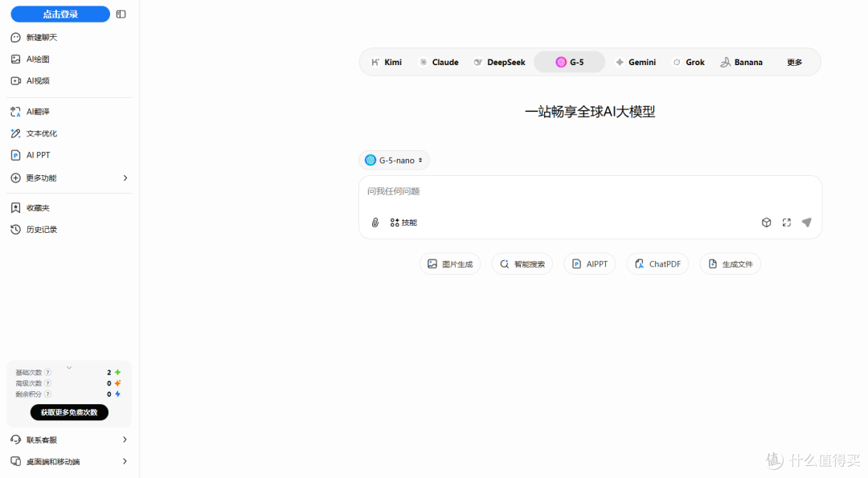Expand 联系客服 customer service chevron
The width and height of the screenshot is (868, 478).
[125, 439]
